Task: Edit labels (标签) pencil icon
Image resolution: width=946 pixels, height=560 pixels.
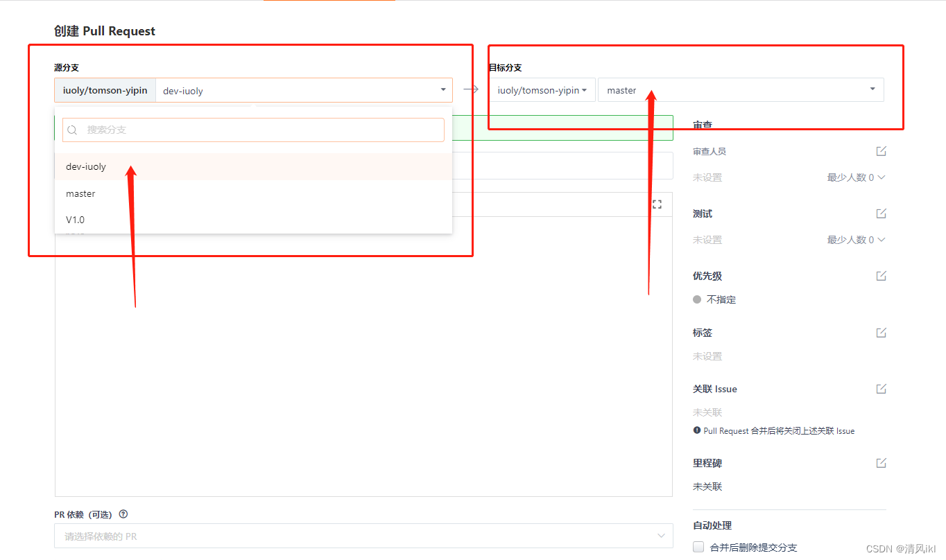Action: pyautogui.click(x=881, y=333)
